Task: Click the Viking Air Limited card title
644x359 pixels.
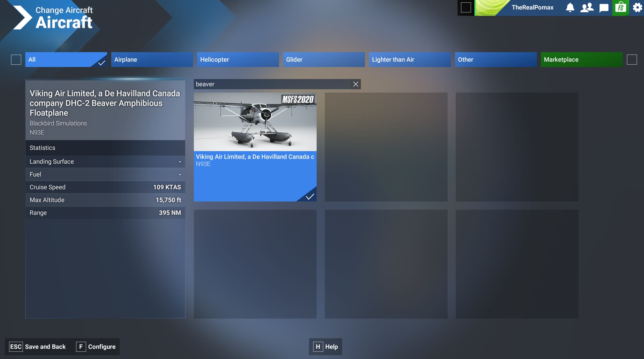Action: pos(255,157)
